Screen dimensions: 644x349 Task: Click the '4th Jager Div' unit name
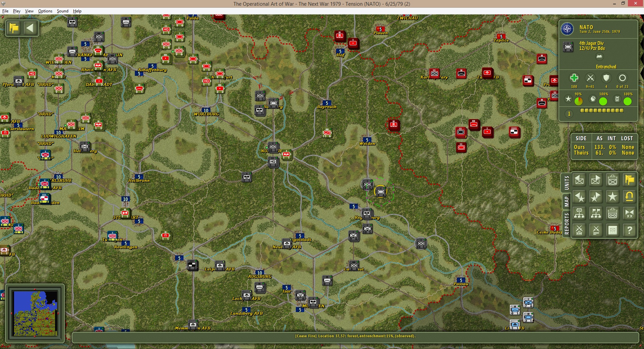coord(591,43)
